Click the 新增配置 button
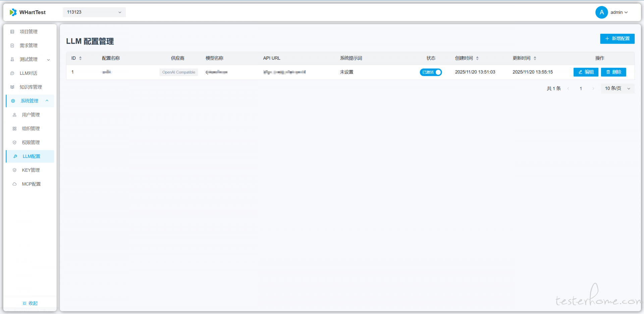This screenshot has width=644, height=314. point(617,39)
